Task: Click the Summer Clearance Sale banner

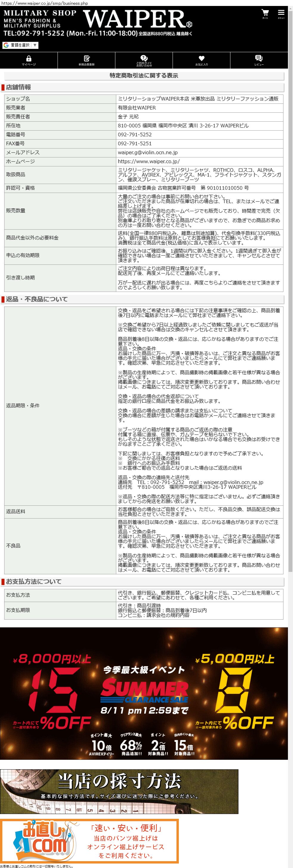Action: 144,693
